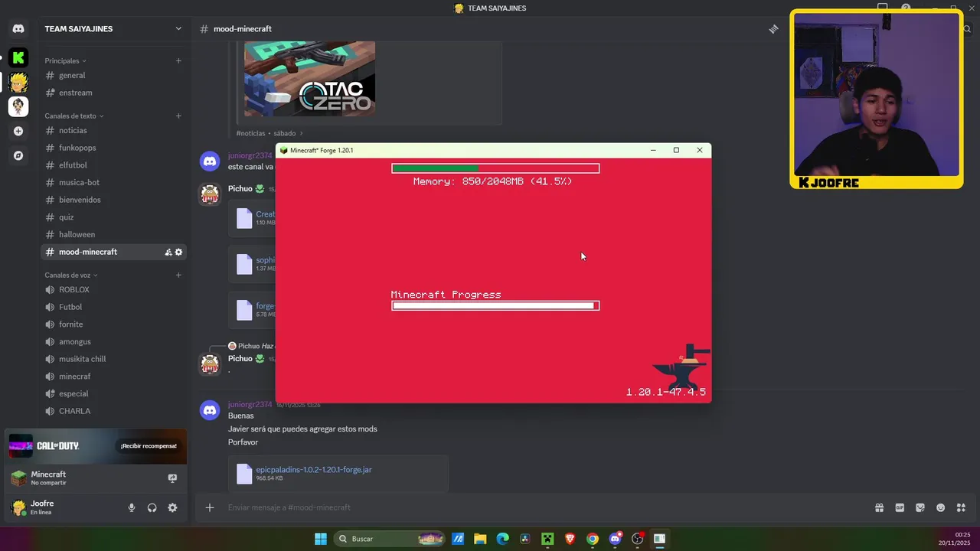Open Discover servers compass icon
Viewport: 980px width, 551px height.
pyautogui.click(x=18, y=155)
